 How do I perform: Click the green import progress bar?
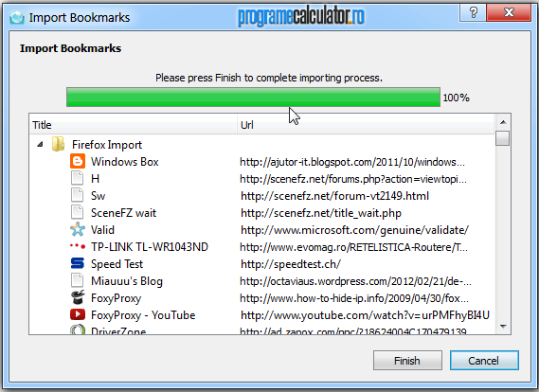(253, 98)
